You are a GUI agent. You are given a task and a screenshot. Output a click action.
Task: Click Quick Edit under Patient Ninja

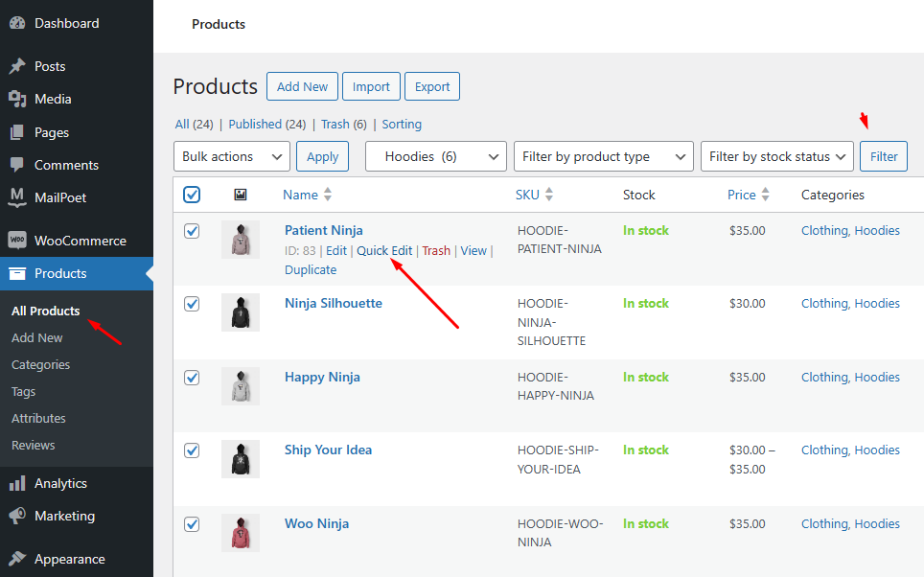coord(384,250)
